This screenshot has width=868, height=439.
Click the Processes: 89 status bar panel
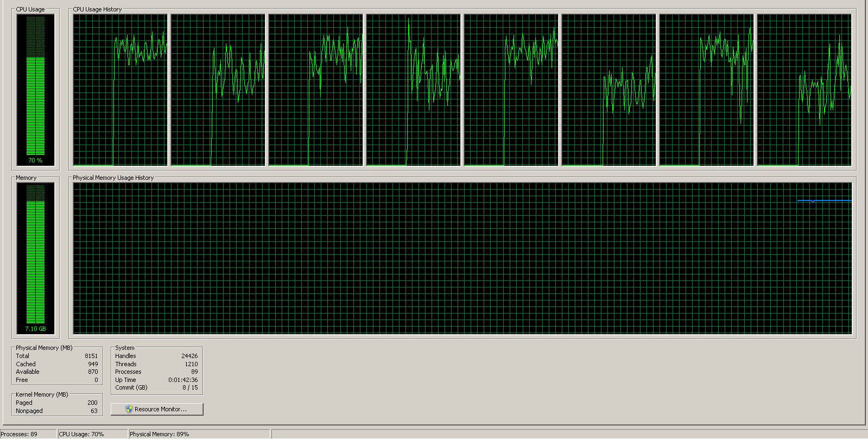coord(28,434)
